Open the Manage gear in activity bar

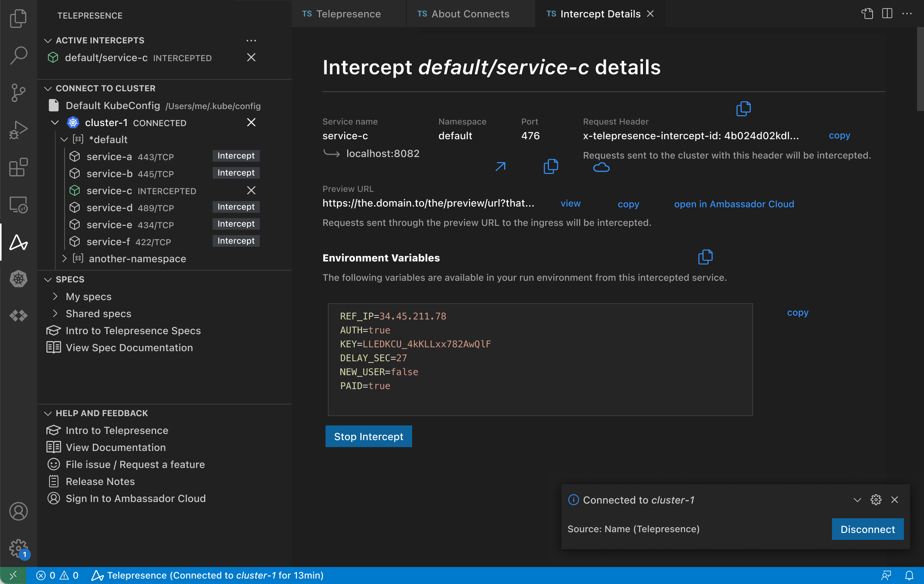pos(18,548)
